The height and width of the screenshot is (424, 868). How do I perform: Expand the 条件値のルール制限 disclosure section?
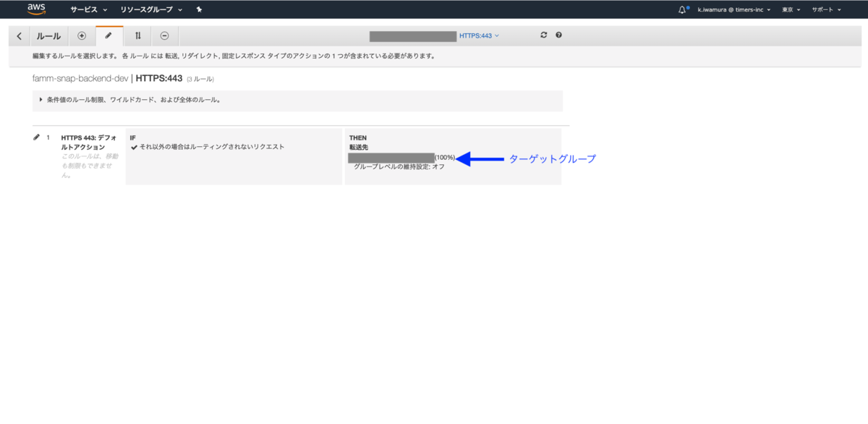coord(41,101)
